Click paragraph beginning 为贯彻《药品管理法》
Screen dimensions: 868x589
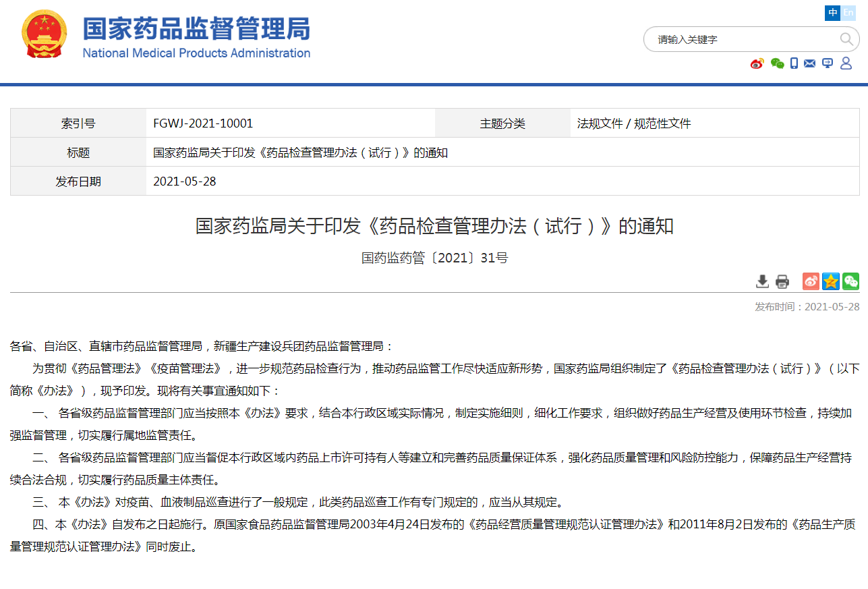click(434, 380)
